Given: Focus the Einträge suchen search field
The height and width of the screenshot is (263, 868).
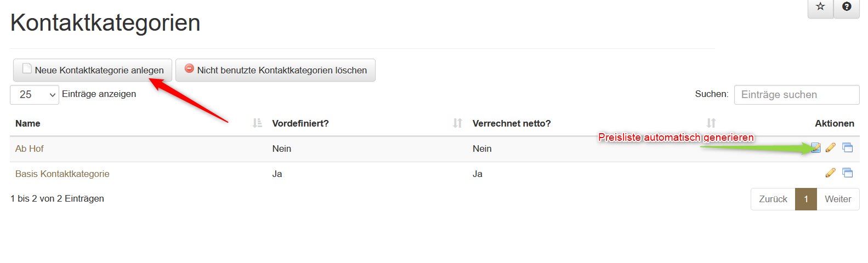Looking at the screenshot, I should (796, 95).
